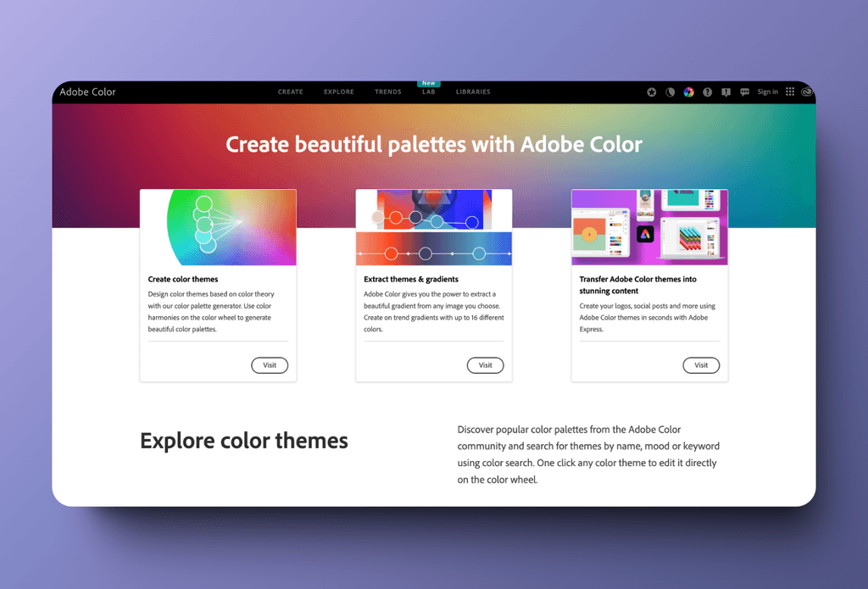This screenshot has width=868, height=589.
Task: Open the Creative Cloud icon
Action: tap(807, 92)
